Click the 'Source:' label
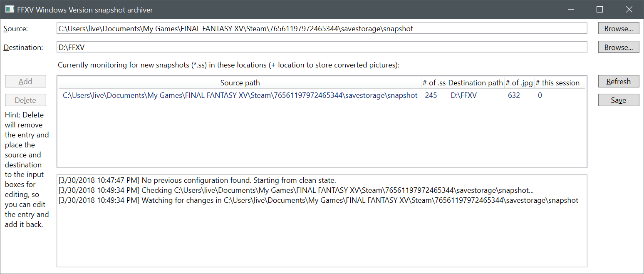Viewport: 644px width, 274px height. click(x=15, y=29)
